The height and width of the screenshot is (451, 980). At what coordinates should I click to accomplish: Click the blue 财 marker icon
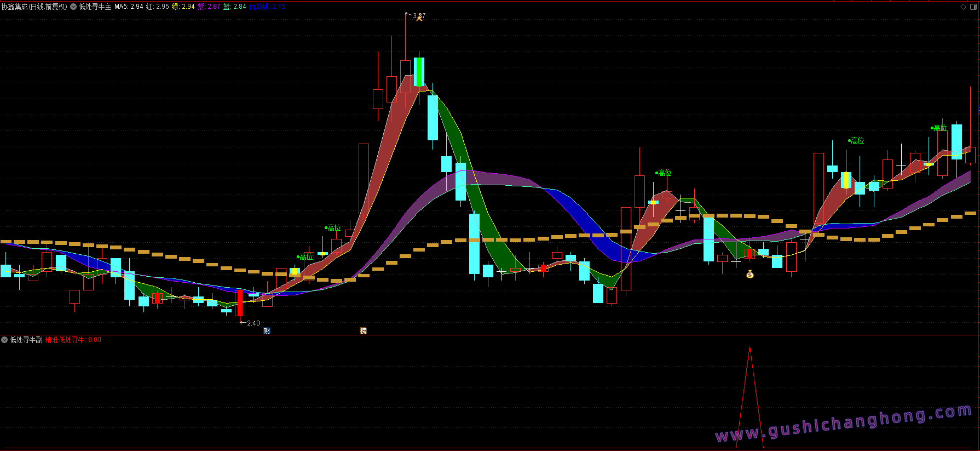click(267, 330)
